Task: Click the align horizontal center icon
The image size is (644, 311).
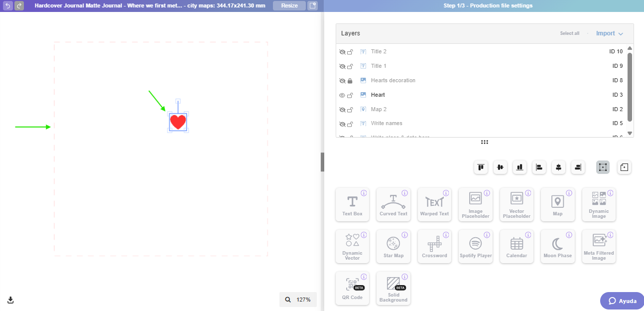Action: [558, 167]
